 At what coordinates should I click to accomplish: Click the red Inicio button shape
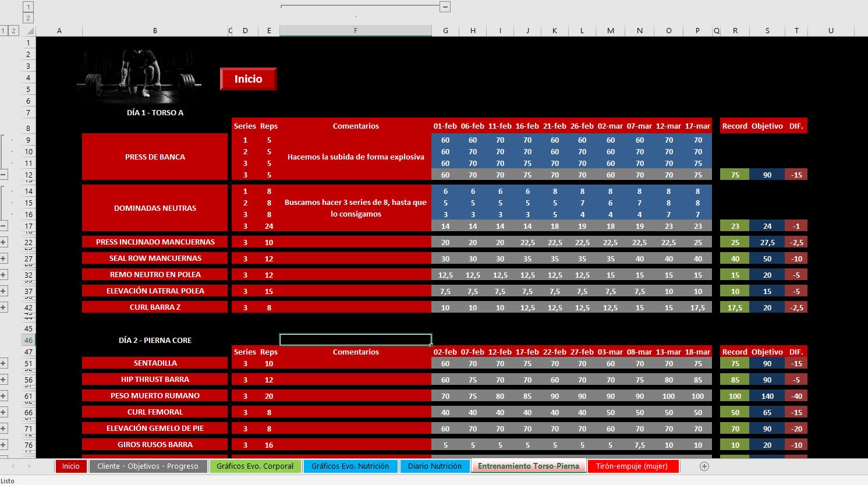click(x=248, y=79)
